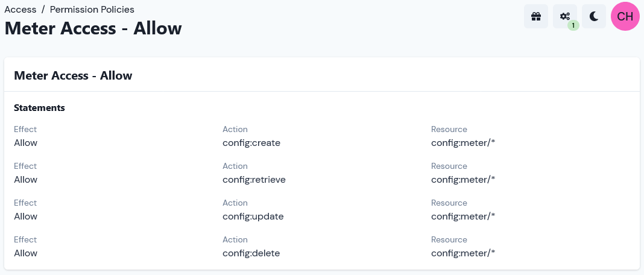
Task: Click config:meter/* resource in the config:update row
Action: (463, 217)
